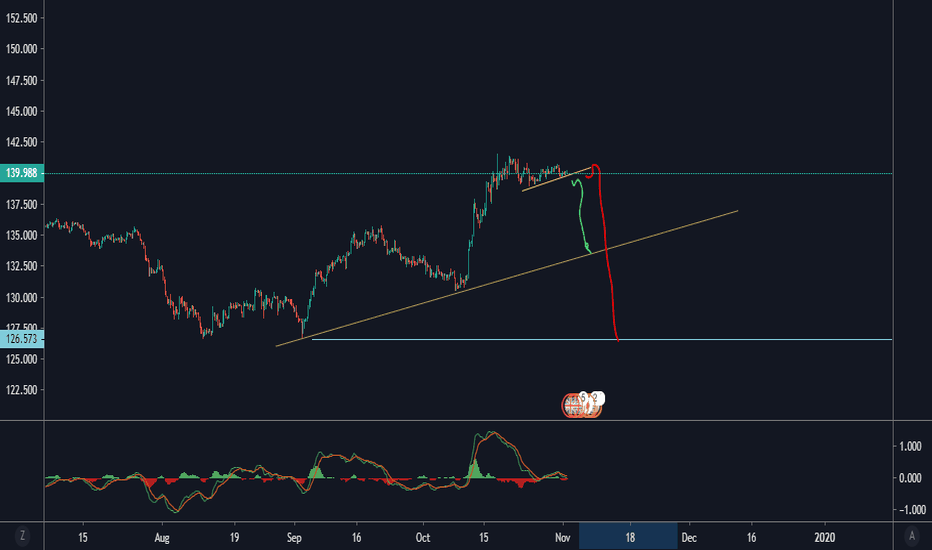Screen dimensions: 932x550
Task: Select the long ascending tan trend line
Action: (x=506, y=278)
